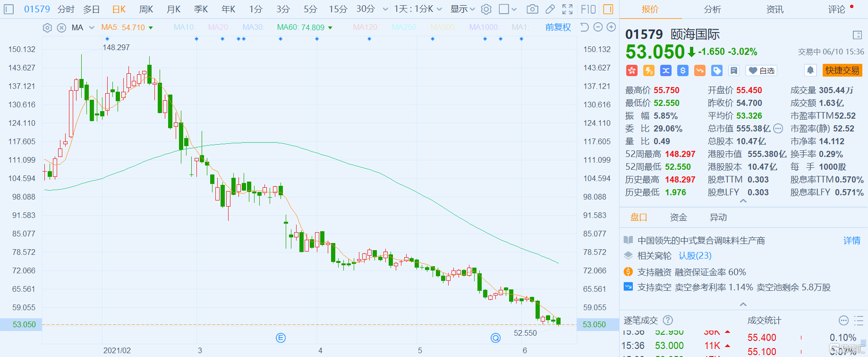The height and width of the screenshot is (357, 868).
Task: Click the price alert bell icon
Action: pos(810,70)
